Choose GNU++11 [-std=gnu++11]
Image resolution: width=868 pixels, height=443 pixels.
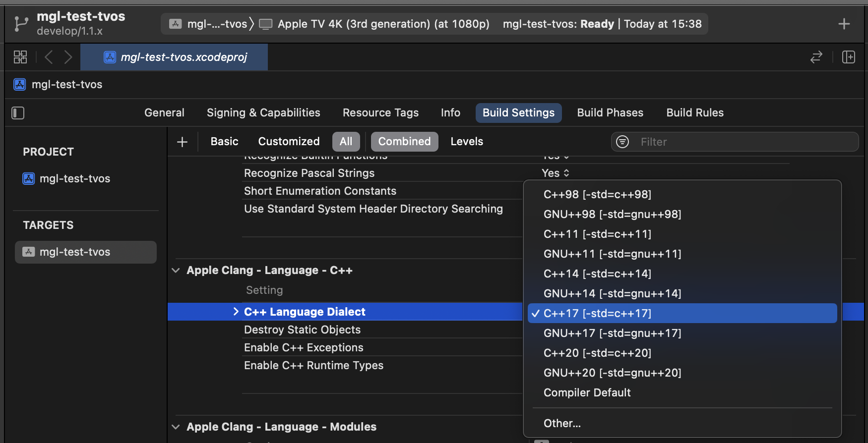pyautogui.click(x=682, y=254)
